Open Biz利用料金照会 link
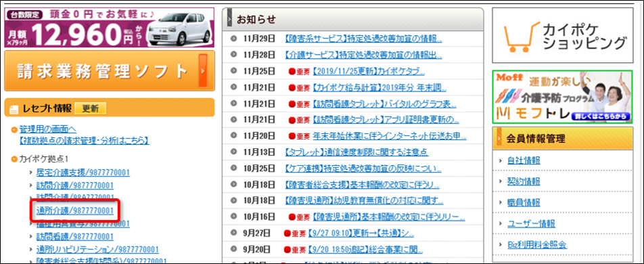644x264 pixels. tap(537, 245)
